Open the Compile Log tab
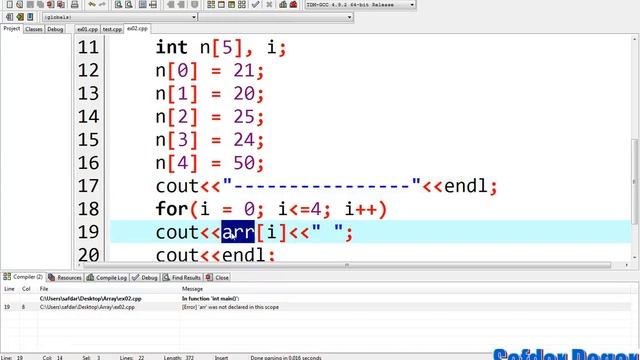This screenshot has height=360, width=640. point(107,278)
